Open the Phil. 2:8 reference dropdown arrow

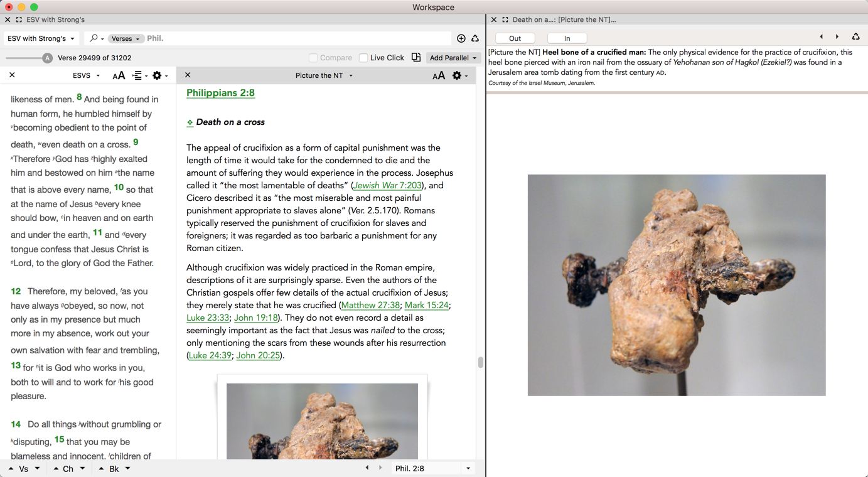click(x=468, y=468)
